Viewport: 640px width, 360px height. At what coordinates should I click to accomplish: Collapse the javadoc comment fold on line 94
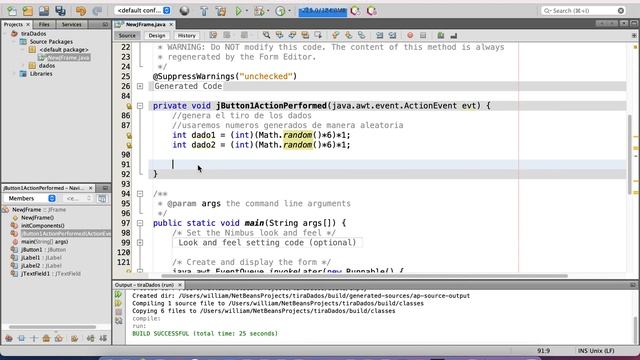tap(140, 194)
